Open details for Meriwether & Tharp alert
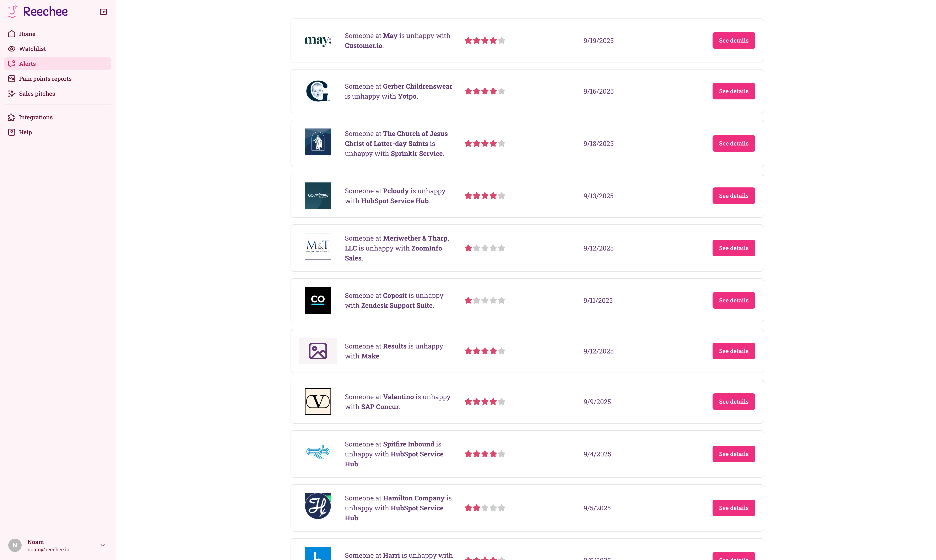 (x=733, y=248)
